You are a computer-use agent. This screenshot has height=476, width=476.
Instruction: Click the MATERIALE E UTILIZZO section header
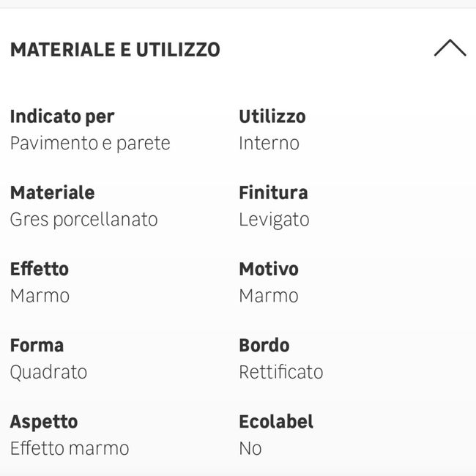coord(115,50)
